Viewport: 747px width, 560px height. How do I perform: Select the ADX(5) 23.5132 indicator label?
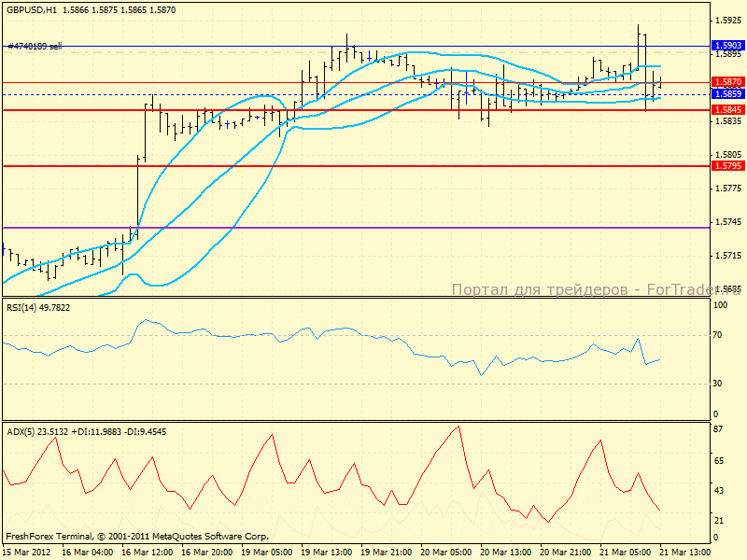[x=86, y=432]
